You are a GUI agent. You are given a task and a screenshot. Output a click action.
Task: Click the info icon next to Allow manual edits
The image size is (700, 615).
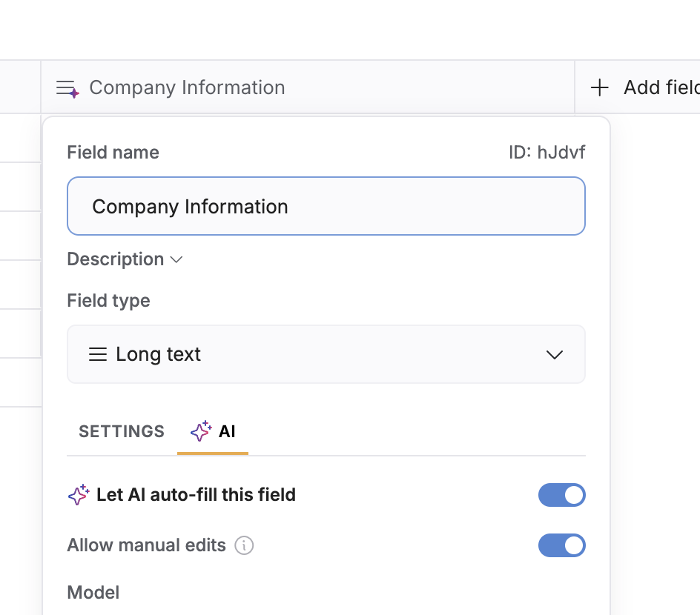pos(244,546)
